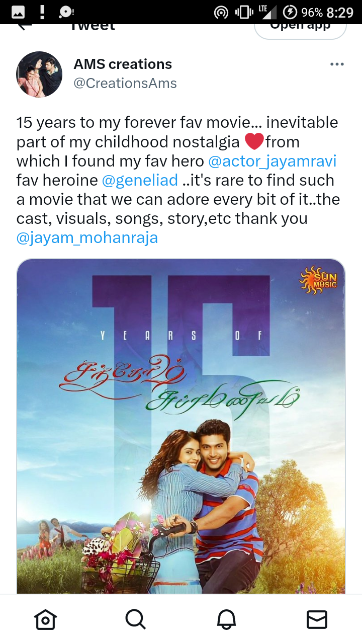Open the @geneliad mention link
Image resolution: width=362 pixels, height=644 pixels.
(140, 180)
